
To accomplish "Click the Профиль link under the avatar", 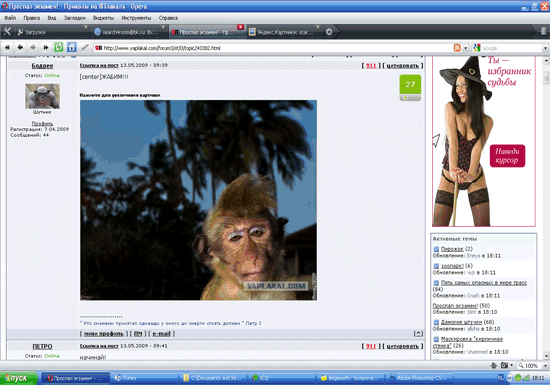I will pos(42,123).
